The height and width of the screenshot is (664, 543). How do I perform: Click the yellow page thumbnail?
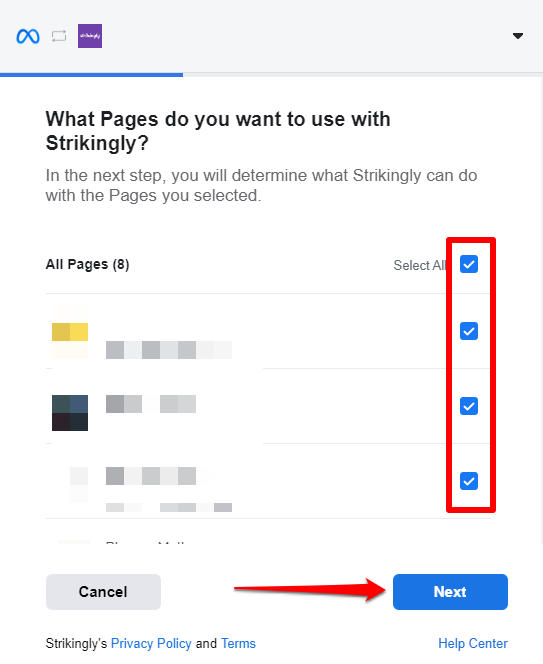click(70, 332)
